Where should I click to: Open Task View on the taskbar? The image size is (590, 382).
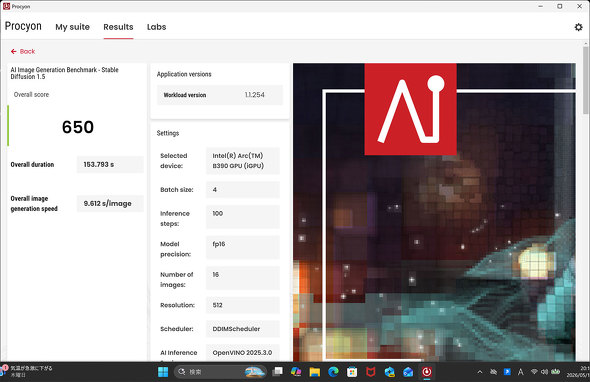coord(278,372)
